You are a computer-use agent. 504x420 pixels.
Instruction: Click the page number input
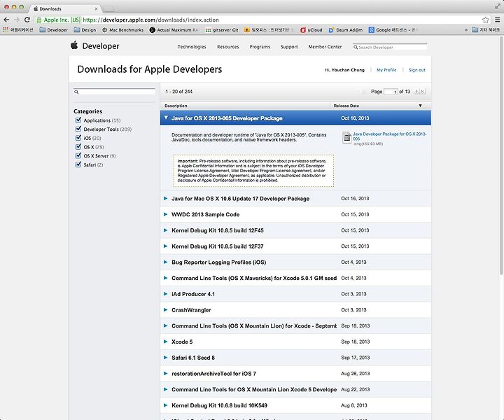point(391,92)
